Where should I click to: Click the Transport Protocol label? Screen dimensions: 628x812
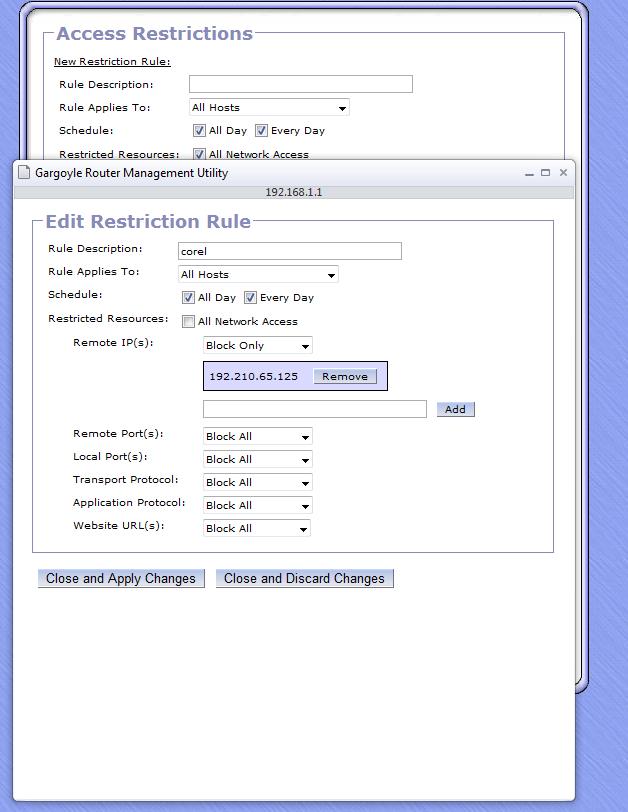126,480
